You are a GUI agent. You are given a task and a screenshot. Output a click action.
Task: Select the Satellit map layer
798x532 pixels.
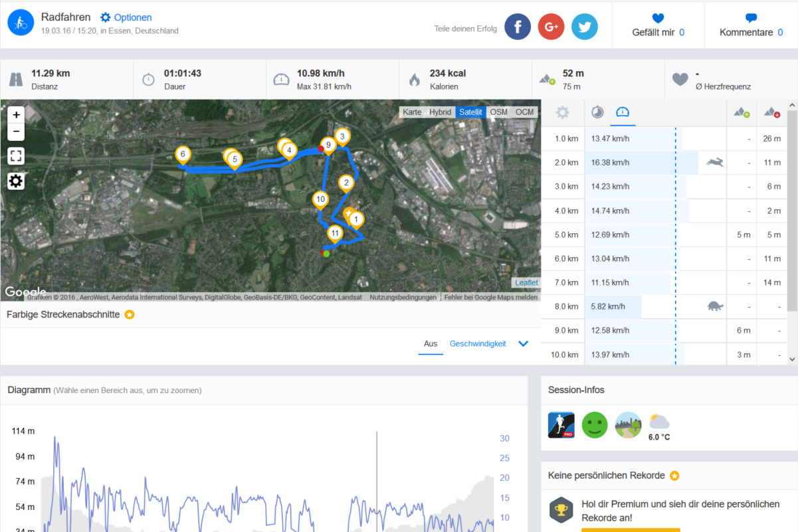(x=470, y=112)
